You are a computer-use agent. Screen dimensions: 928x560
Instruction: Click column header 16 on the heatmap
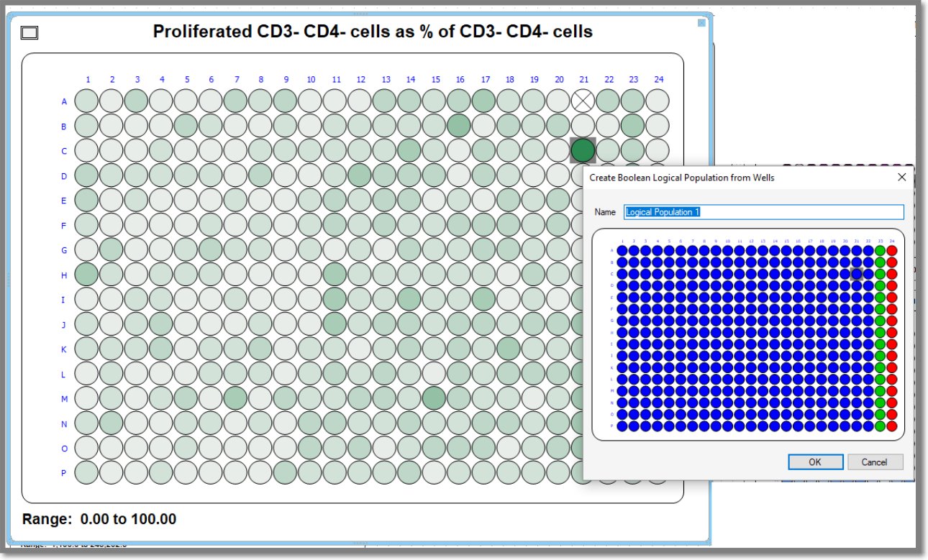pos(460,80)
